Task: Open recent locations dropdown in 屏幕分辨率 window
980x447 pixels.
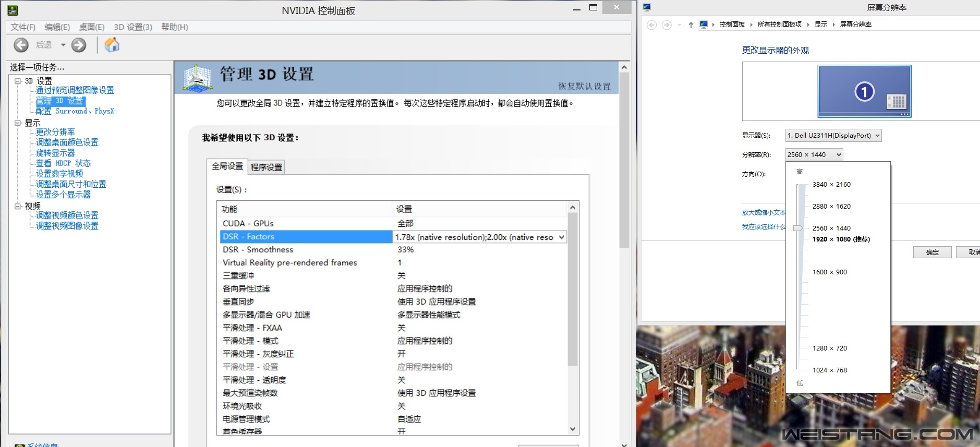Action: [679, 25]
